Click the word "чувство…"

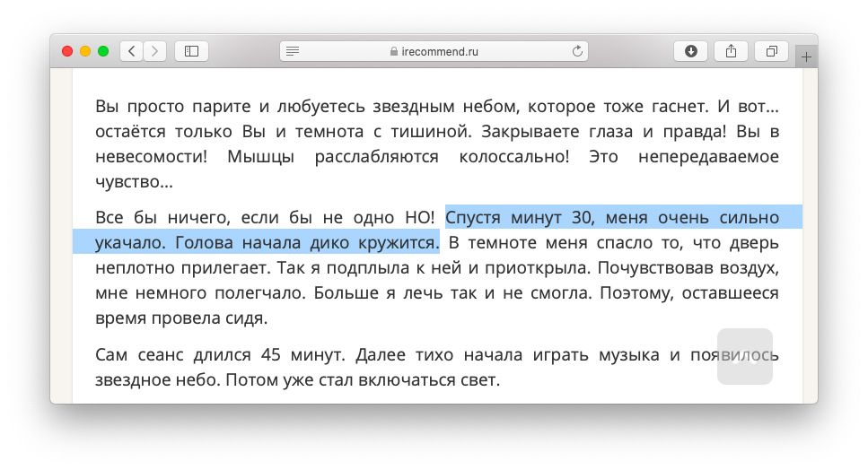pyautogui.click(x=134, y=182)
